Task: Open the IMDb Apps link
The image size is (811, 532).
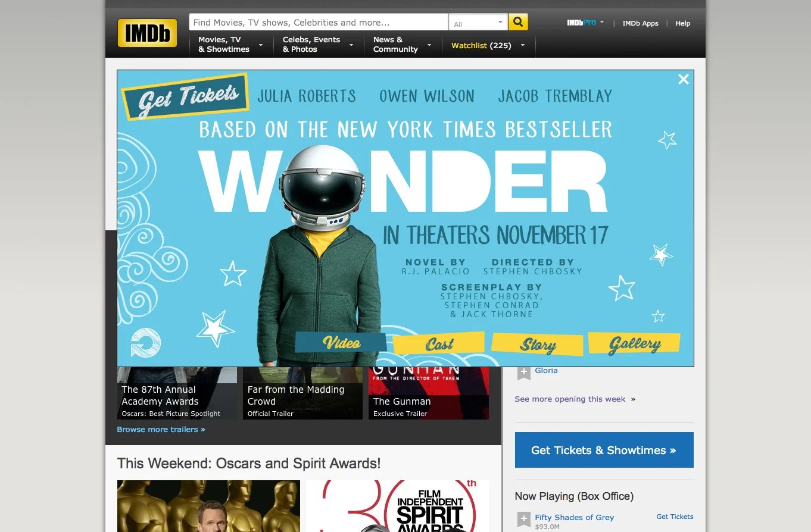Action: [x=640, y=23]
